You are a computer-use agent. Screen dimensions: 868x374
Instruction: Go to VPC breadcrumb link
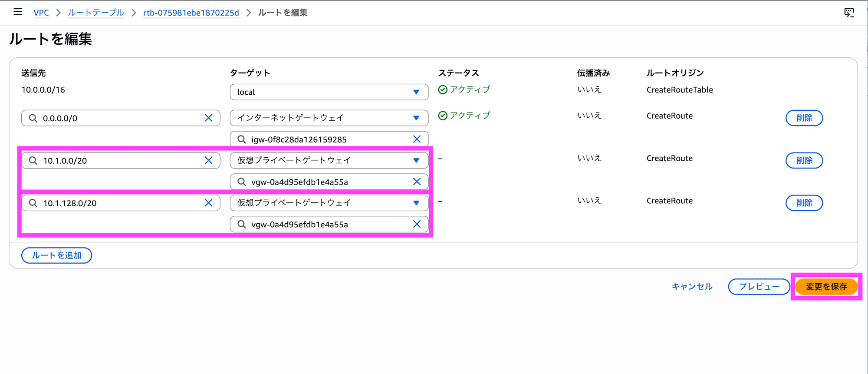point(41,13)
